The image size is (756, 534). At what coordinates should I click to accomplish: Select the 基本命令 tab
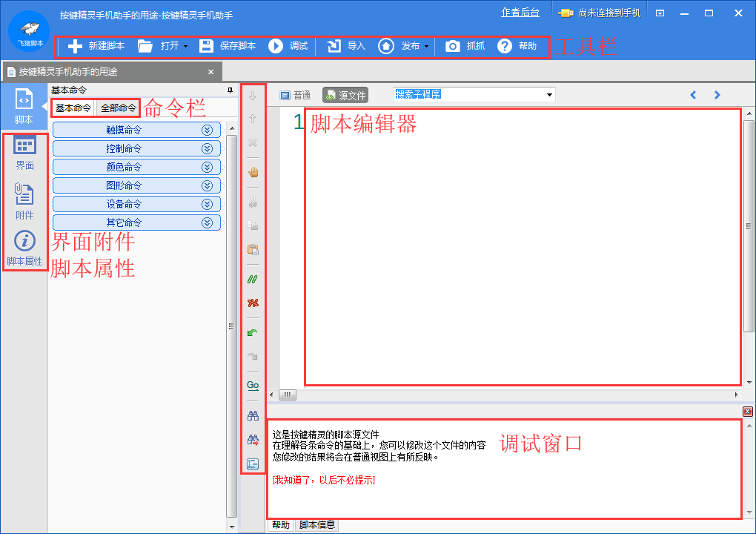pos(73,108)
